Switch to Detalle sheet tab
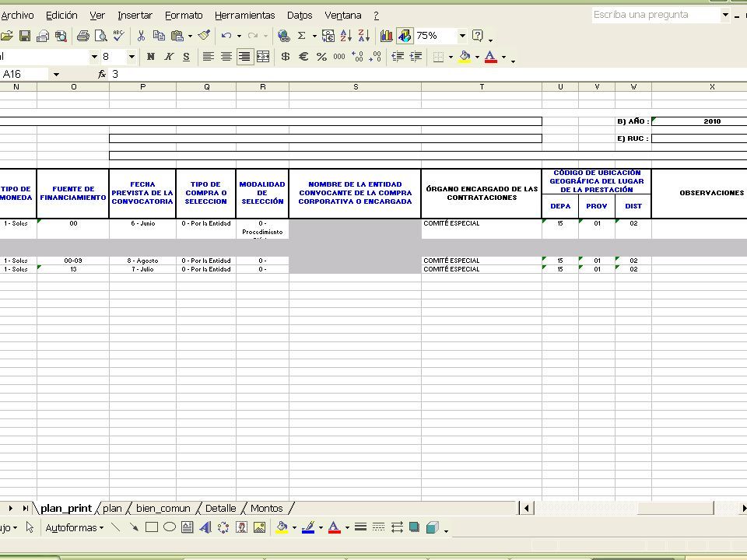The height and width of the screenshot is (560, 747). (x=220, y=508)
